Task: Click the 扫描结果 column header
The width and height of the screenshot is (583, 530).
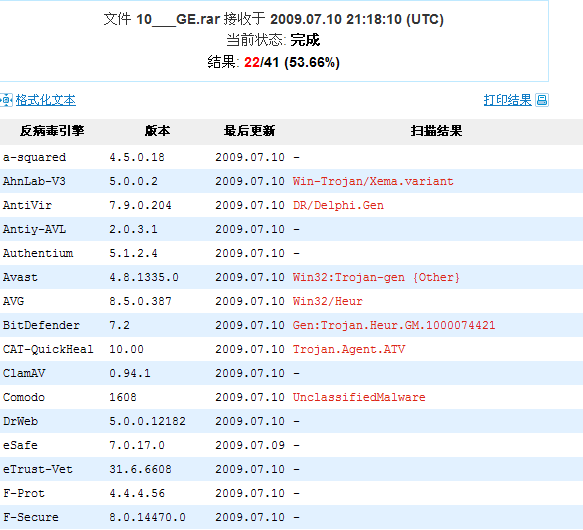Action: (437, 131)
